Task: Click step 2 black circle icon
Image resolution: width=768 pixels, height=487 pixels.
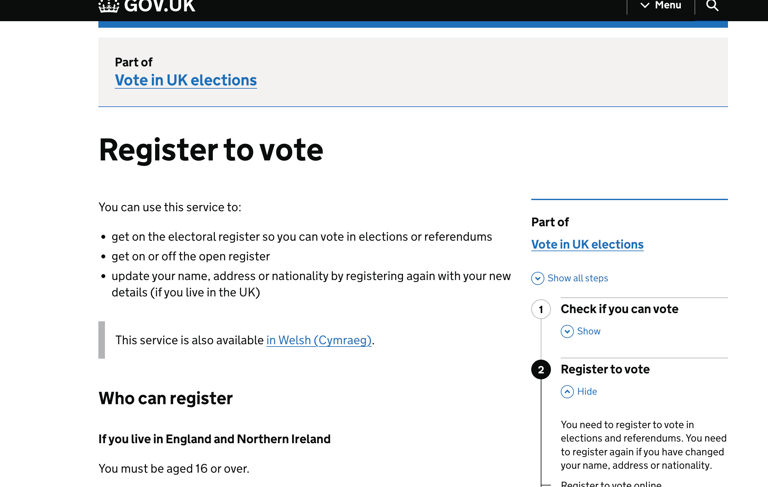Action: pos(541,370)
